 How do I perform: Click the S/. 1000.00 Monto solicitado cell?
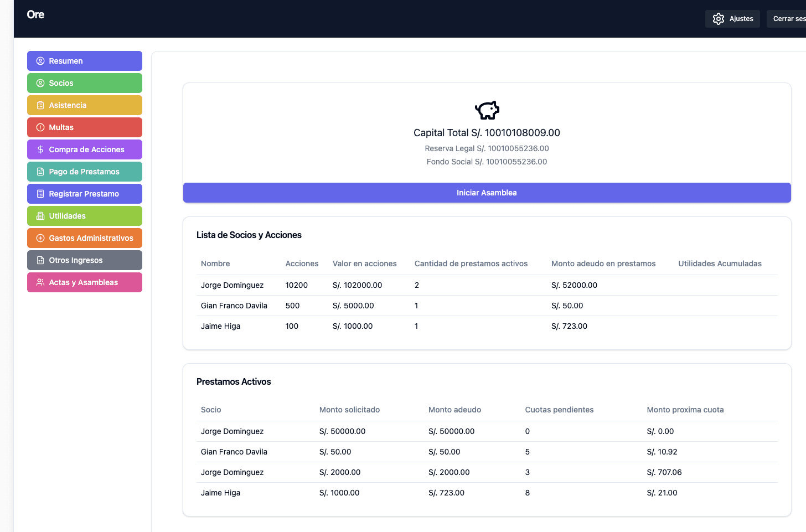339,493
